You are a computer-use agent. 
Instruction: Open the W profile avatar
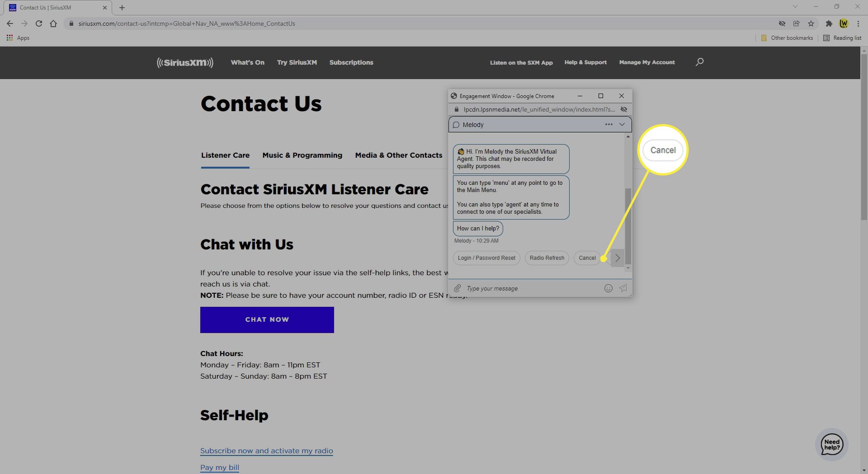(844, 23)
